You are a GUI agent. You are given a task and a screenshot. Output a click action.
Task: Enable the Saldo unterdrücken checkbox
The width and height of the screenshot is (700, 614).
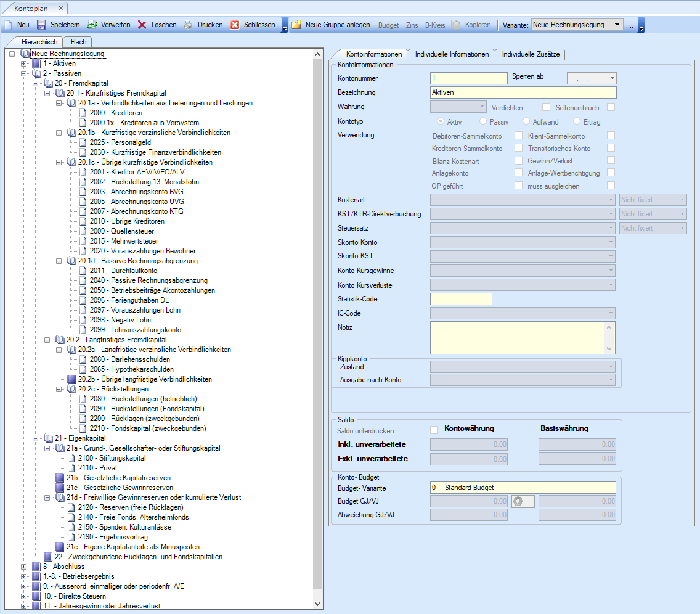click(434, 430)
